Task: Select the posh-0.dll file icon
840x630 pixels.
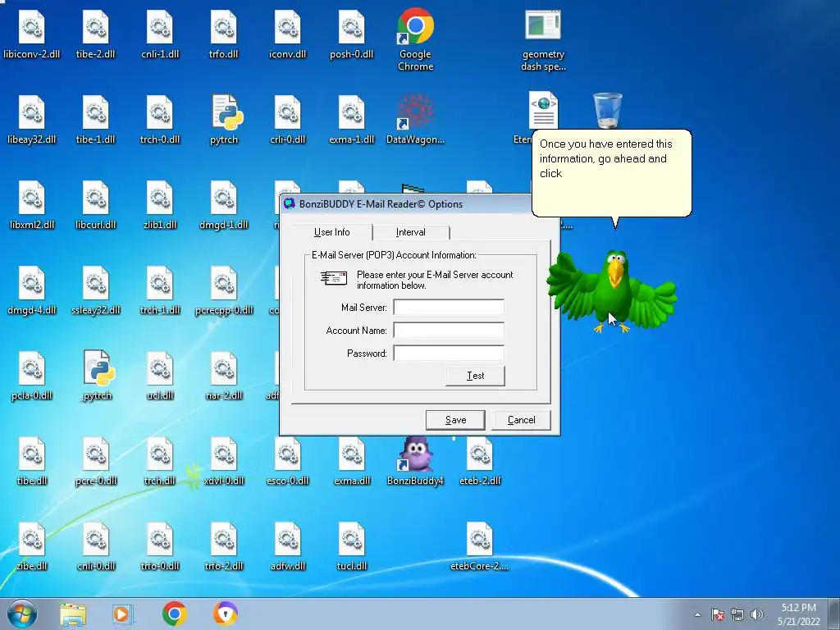Action: [351, 34]
